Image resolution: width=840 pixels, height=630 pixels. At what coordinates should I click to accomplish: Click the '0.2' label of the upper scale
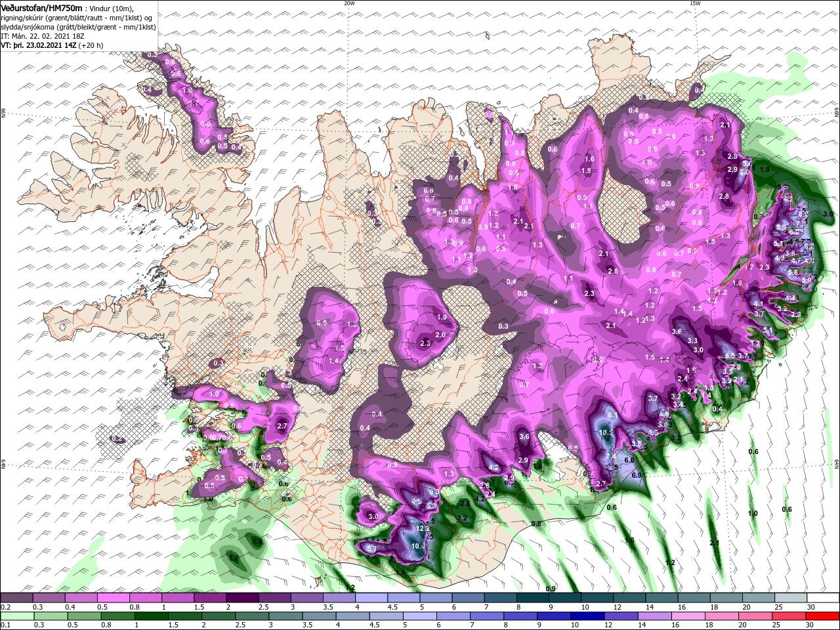pos(5,607)
